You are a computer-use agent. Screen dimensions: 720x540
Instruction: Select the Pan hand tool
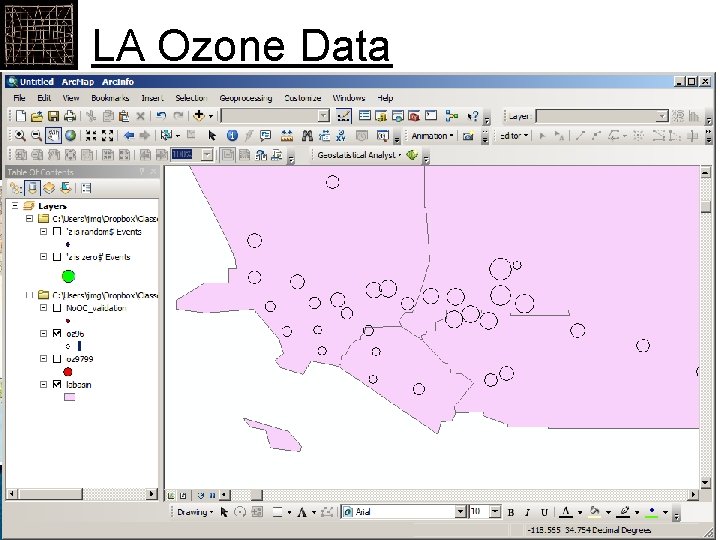53,135
